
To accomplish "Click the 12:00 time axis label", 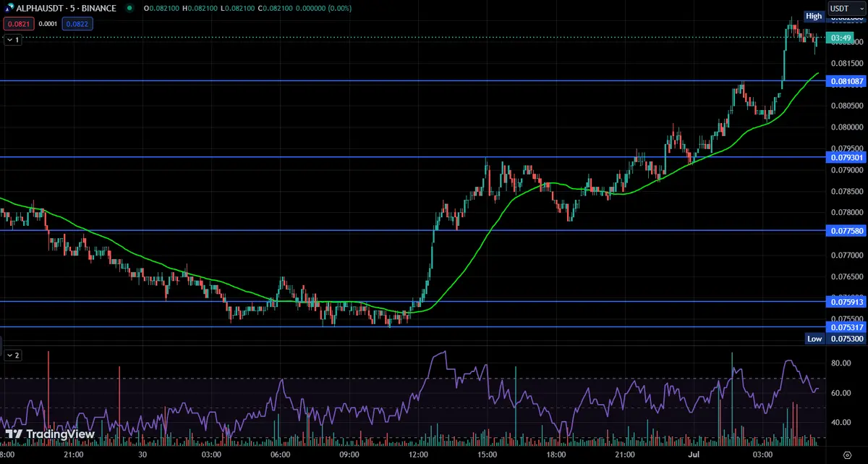I will [x=418, y=455].
